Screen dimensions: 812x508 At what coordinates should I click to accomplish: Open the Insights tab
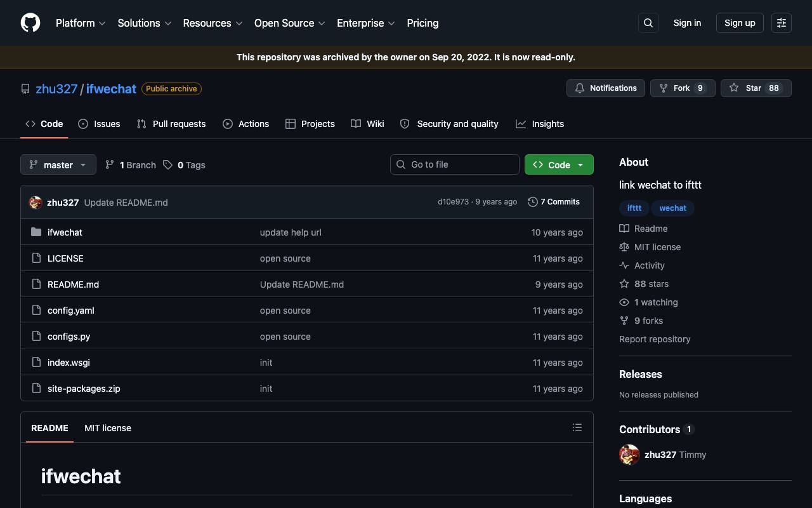pos(540,124)
